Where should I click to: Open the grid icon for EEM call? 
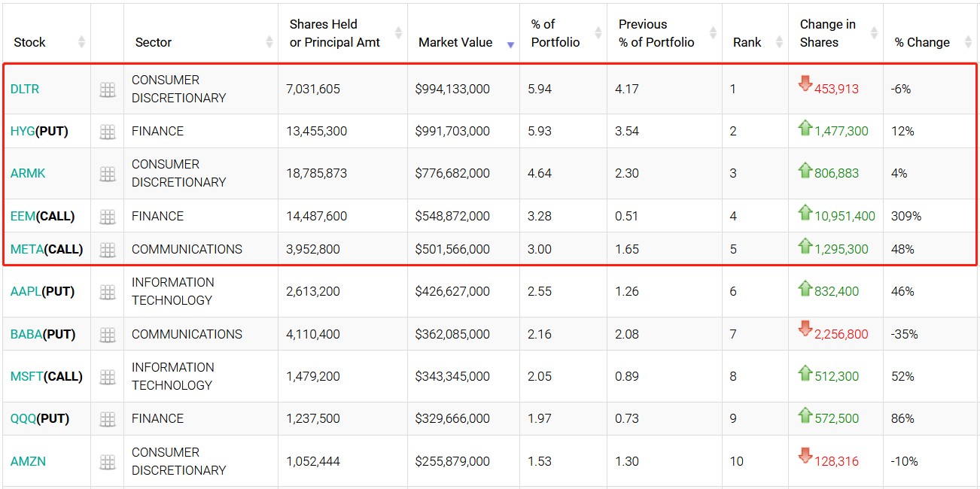pyautogui.click(x=108, y=217)
